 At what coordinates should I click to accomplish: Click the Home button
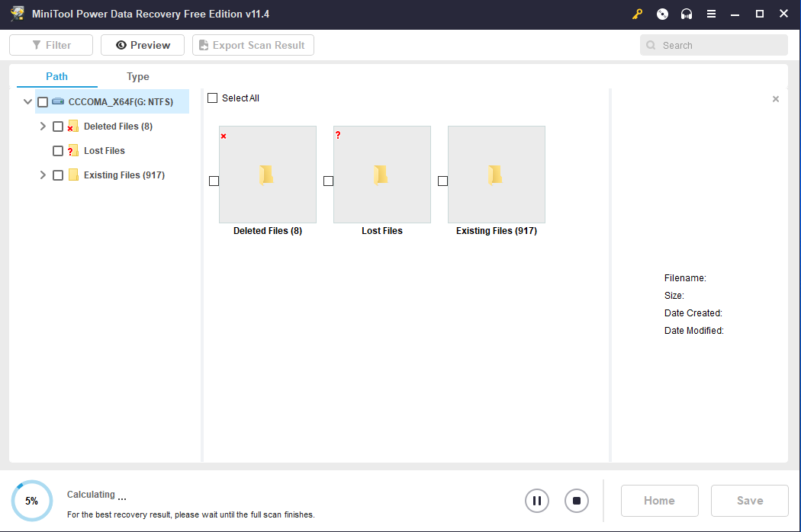(x=660, y=501)
